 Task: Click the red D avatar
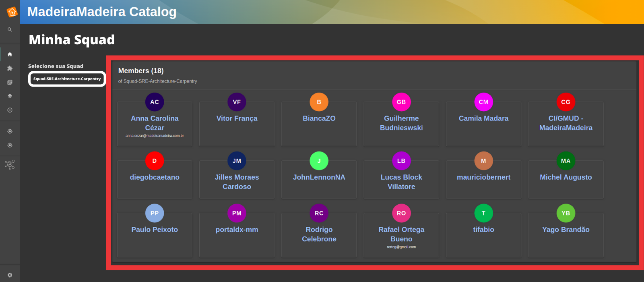[x=155, y=161]
